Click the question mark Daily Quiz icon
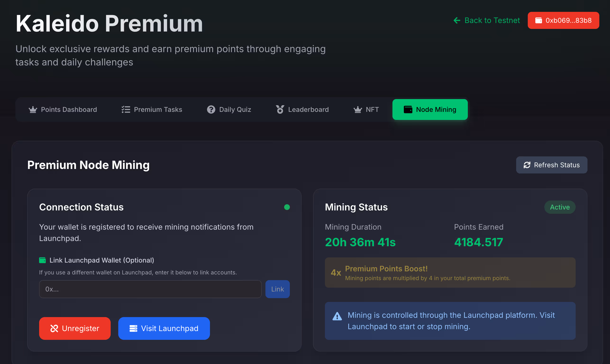 click(211, 109)
